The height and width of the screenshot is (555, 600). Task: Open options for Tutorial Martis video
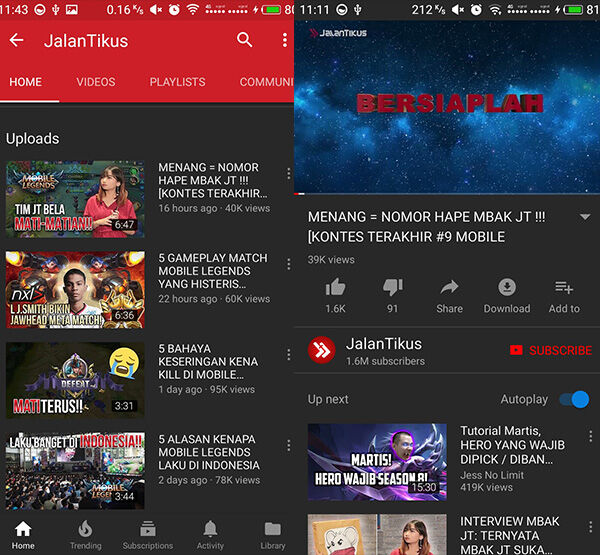coord(590,436)
